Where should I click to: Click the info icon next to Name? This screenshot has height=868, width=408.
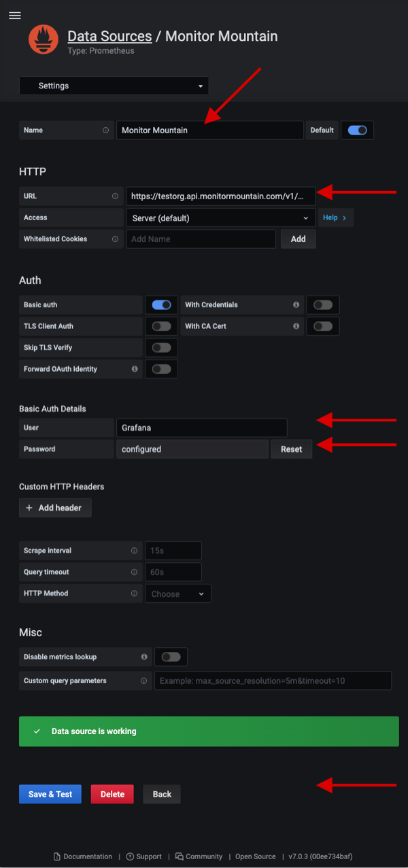pos(105,130)
